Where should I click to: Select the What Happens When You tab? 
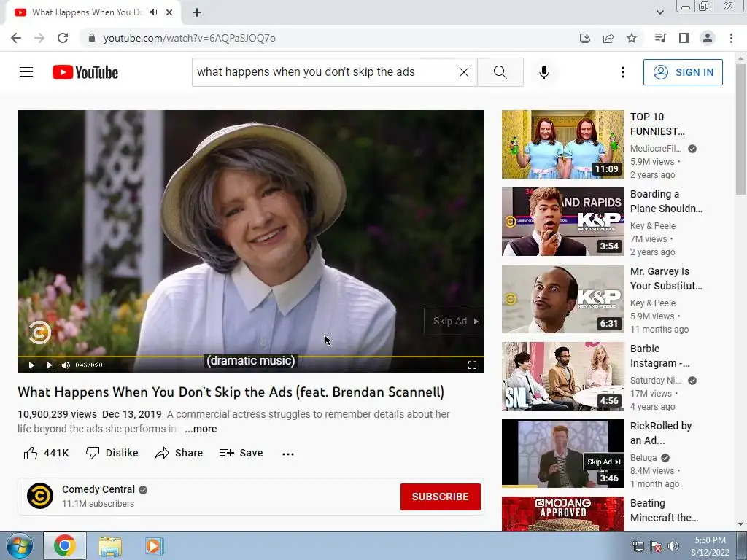pyautogui.click(x=93, y=12)
